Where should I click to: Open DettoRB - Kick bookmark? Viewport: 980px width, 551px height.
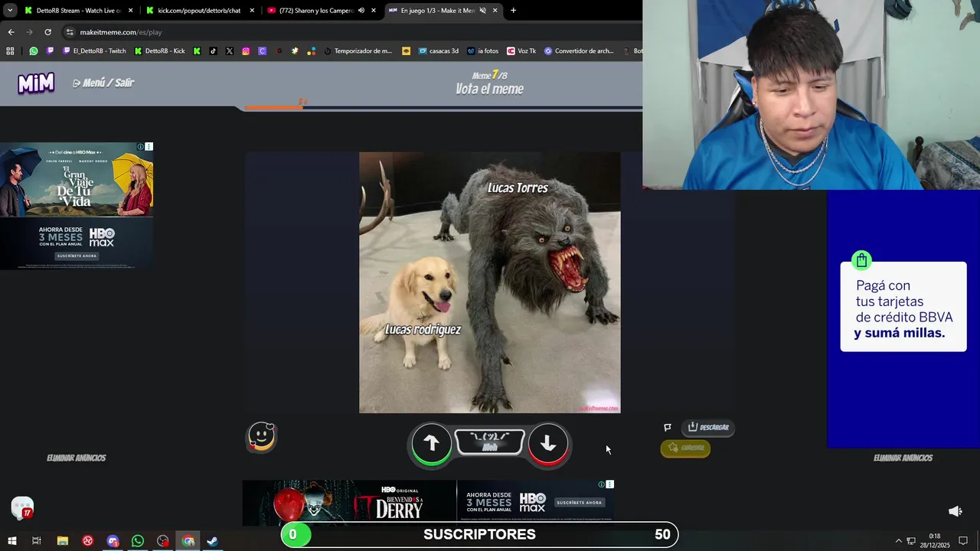pos(160,51)
